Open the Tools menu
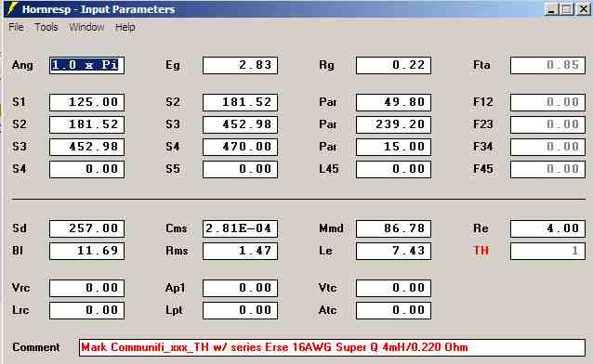The image size is (593, 364). tap(46, 27)
